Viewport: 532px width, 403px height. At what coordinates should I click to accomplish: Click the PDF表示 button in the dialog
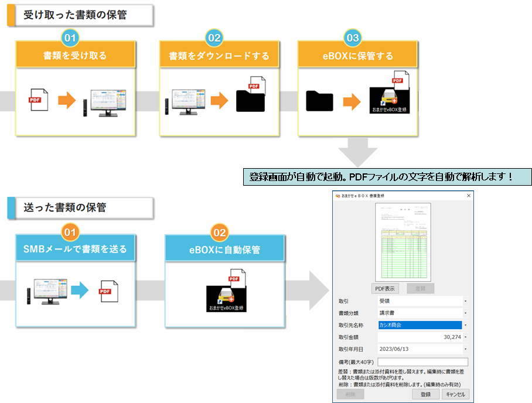[385, 289]
